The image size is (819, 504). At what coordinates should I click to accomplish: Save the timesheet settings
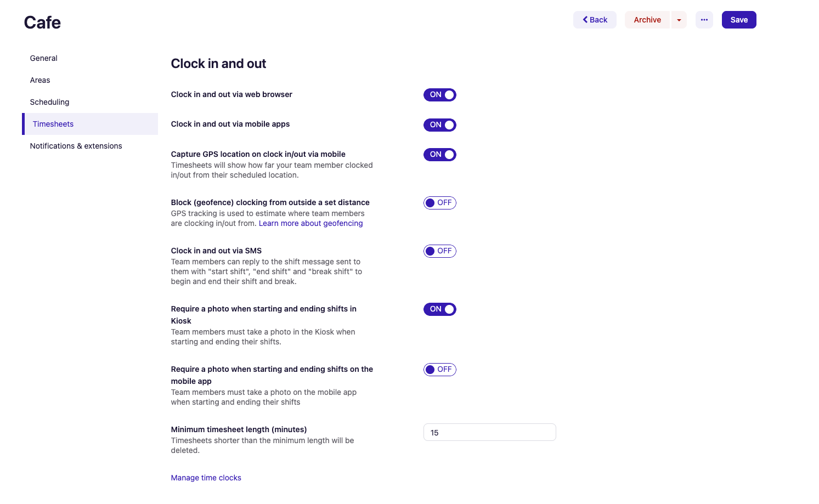(738, 19)
